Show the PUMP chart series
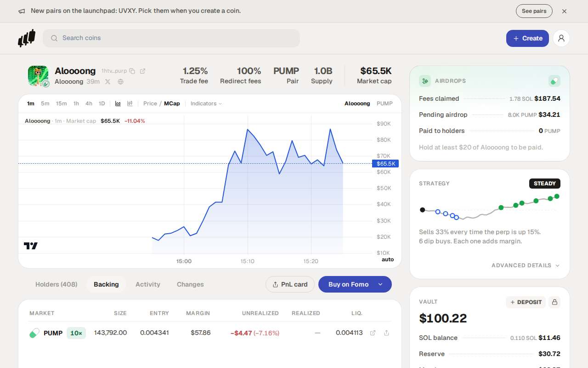This screenshot has height=368, width=588. click(384, 103)
